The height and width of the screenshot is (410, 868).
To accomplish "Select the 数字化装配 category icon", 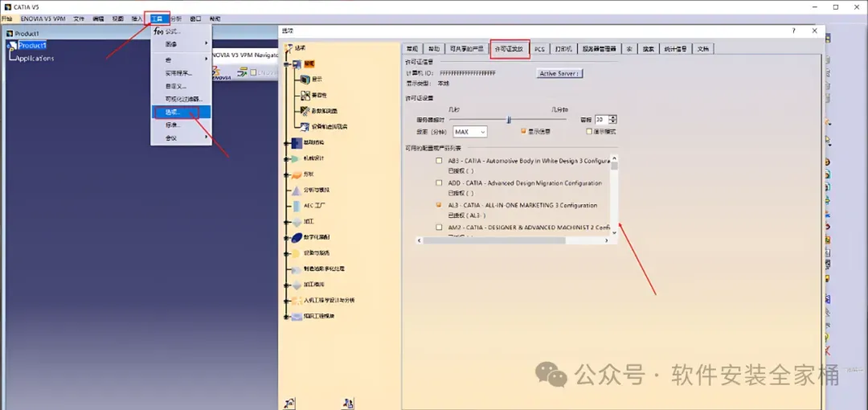I will tap(296, 237).
